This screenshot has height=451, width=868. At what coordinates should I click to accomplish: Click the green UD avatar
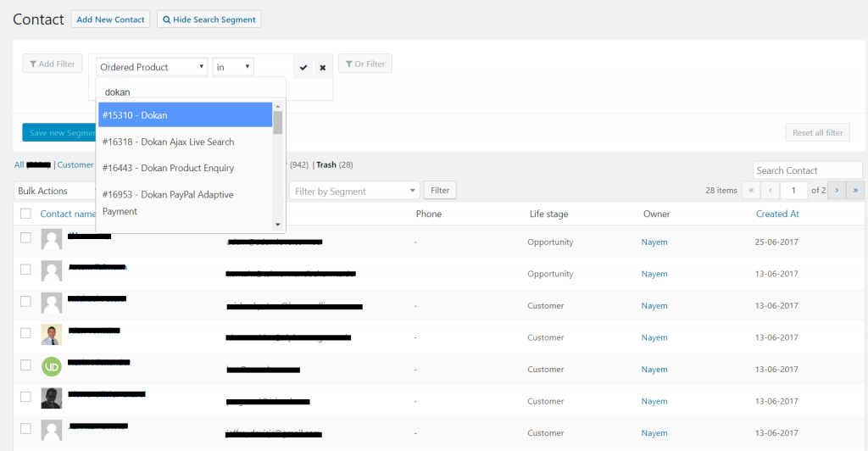52,366
